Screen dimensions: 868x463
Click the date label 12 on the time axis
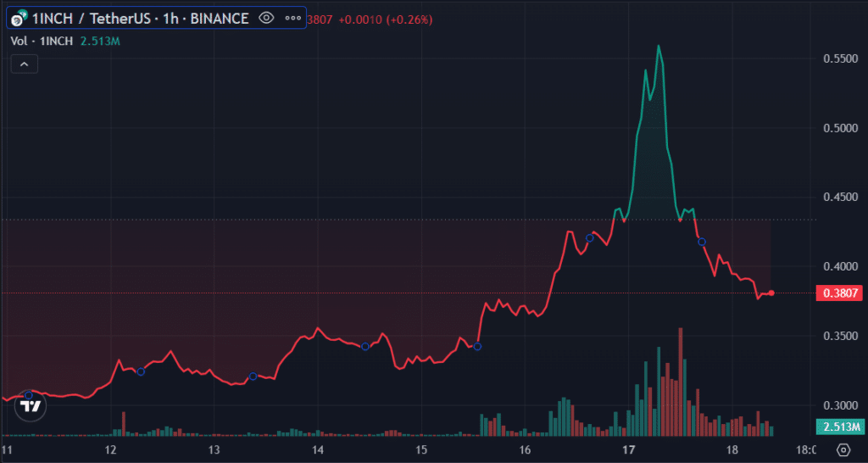(x=110, y=449)
